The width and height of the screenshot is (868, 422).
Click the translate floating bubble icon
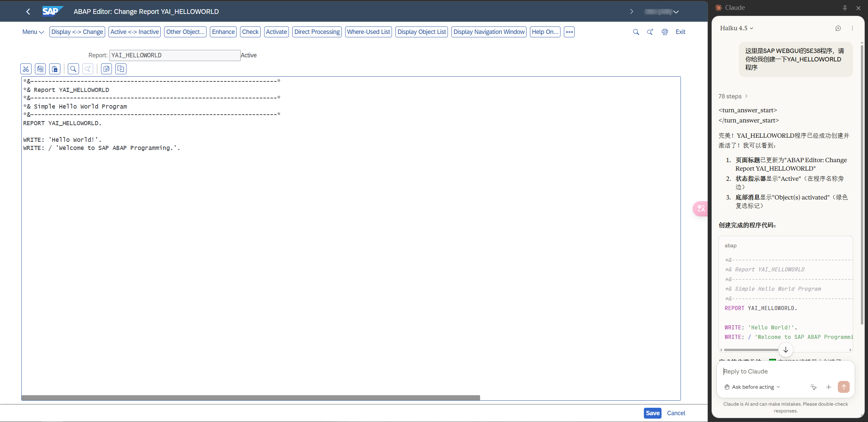tap(701, 208)
